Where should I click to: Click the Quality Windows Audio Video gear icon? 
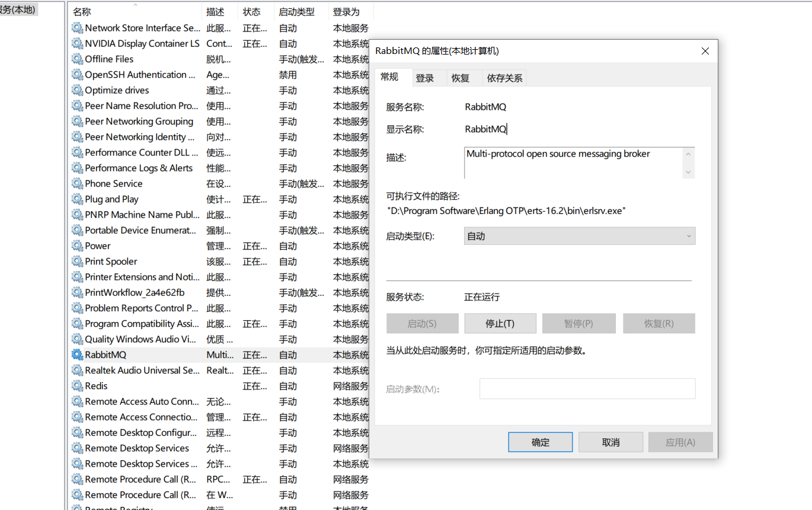(x=77, y=339)
